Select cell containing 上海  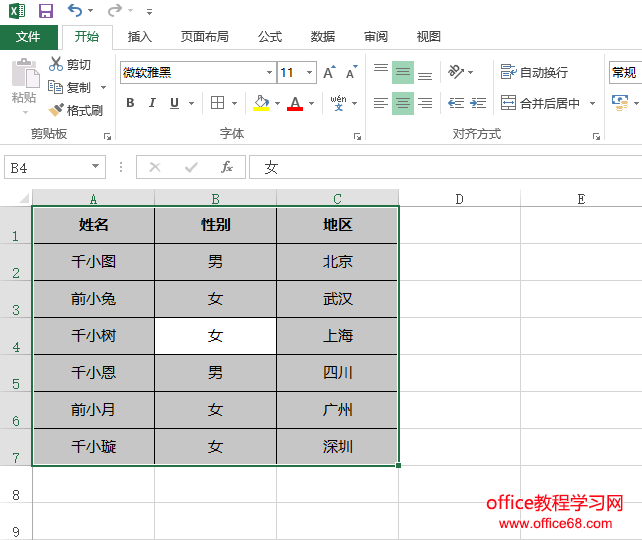(x=337, y=336)
